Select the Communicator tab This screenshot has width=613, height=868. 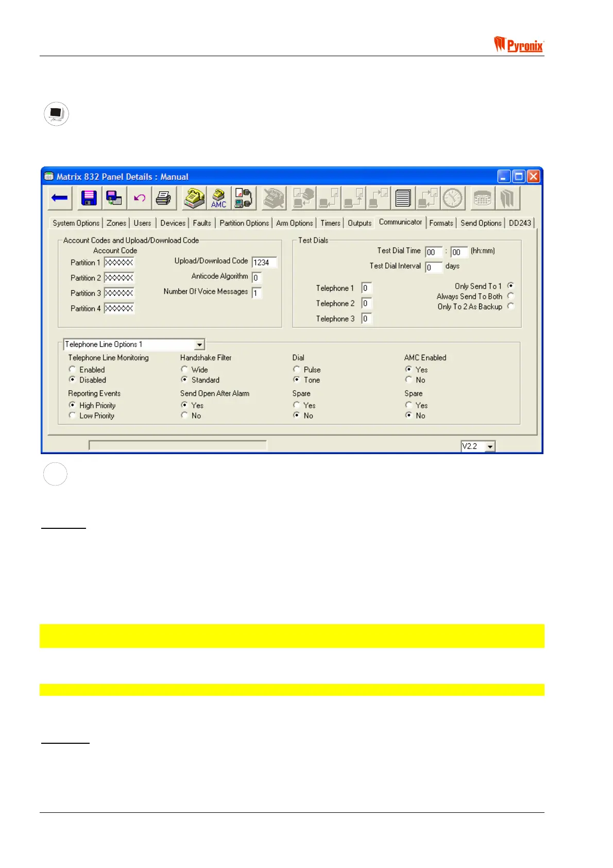click(x=401, y=222)
